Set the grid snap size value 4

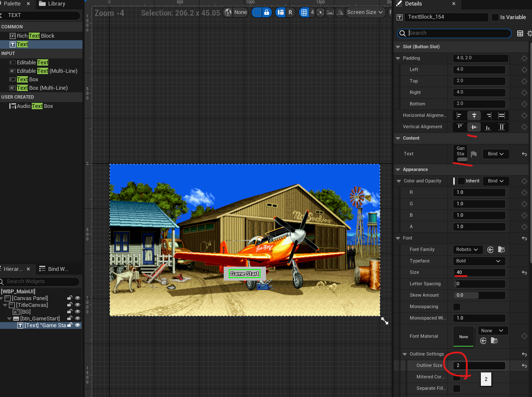(312, 12)
